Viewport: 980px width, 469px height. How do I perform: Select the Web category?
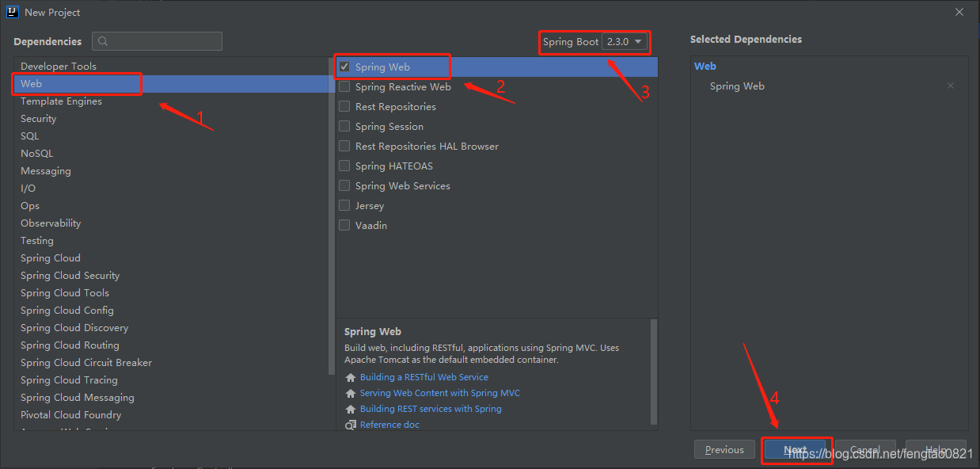pyautogui.click(x=171, y=84)
